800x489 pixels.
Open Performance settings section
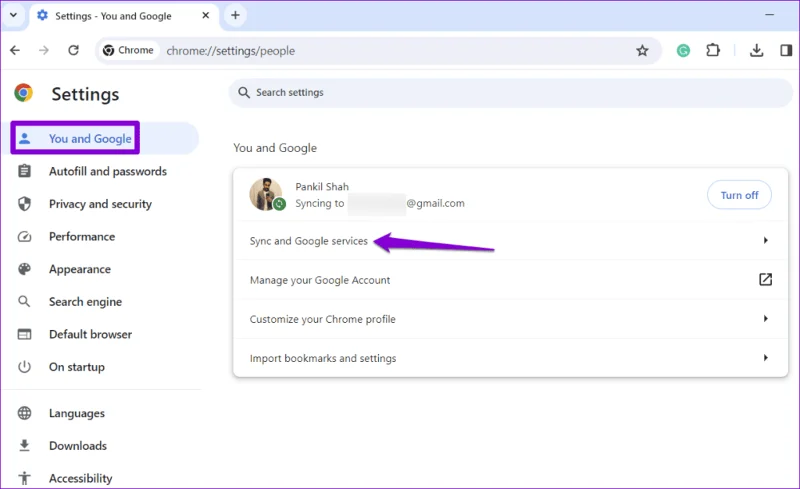pos(82,237)
